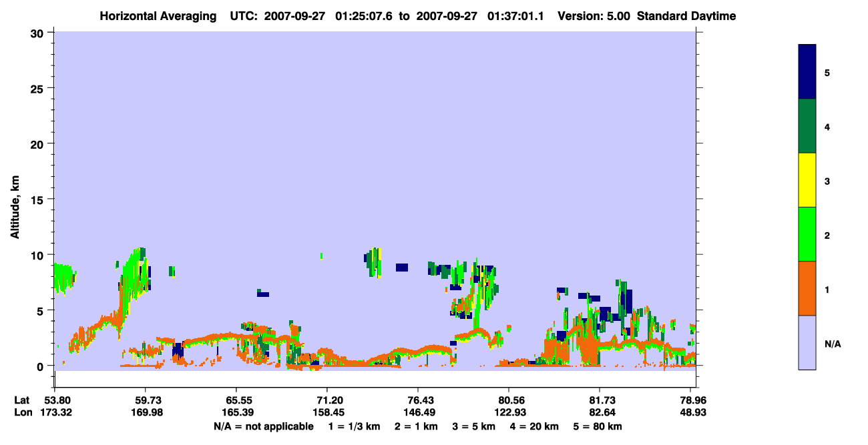The width and height of the screenshot is (868, 445).
Task: Click longitude value 48.93
Action: pos(693,412)
